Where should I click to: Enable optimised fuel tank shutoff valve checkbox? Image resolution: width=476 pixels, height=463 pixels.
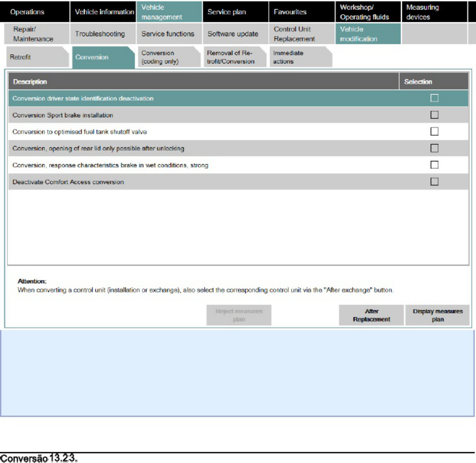(435, 132)
